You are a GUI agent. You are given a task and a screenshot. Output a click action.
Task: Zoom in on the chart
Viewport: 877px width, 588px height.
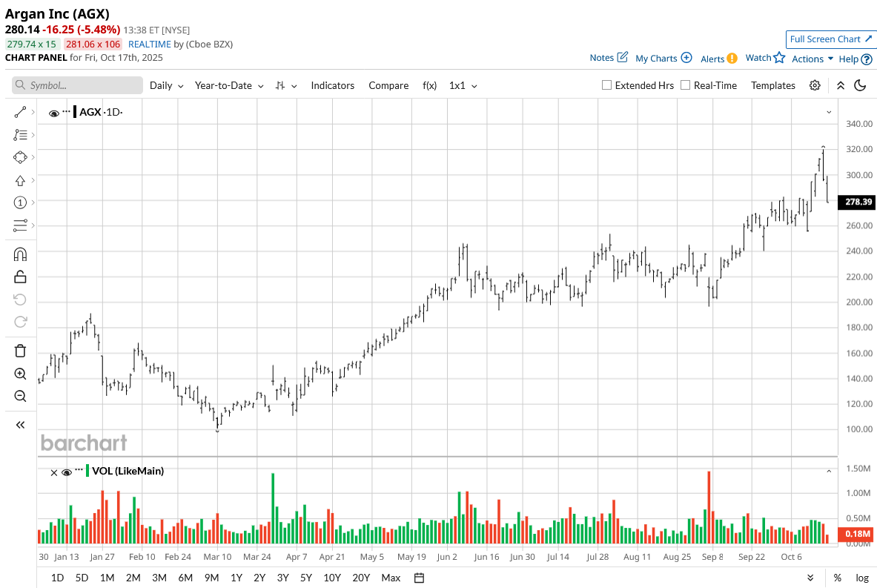point(20,374)
